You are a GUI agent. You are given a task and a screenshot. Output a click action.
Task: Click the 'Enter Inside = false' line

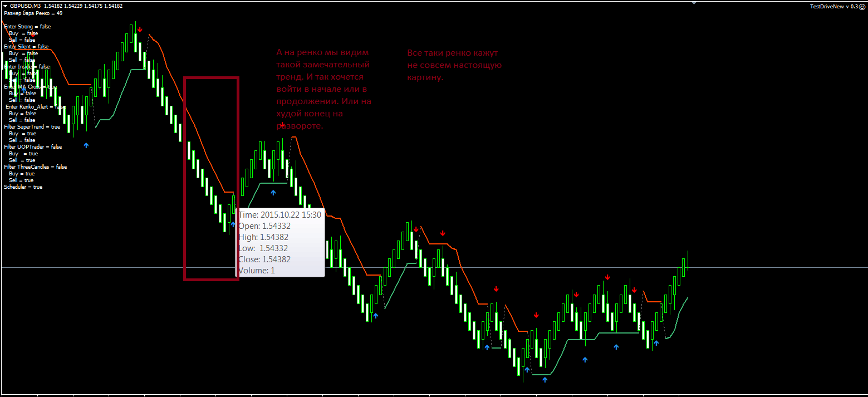[x=27, y=67]
